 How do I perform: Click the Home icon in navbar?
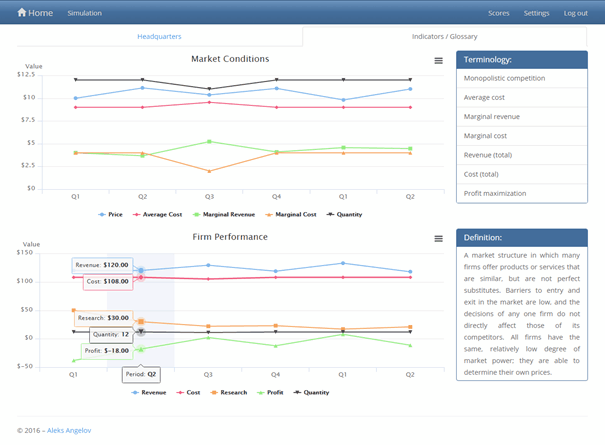click(22, 13)
